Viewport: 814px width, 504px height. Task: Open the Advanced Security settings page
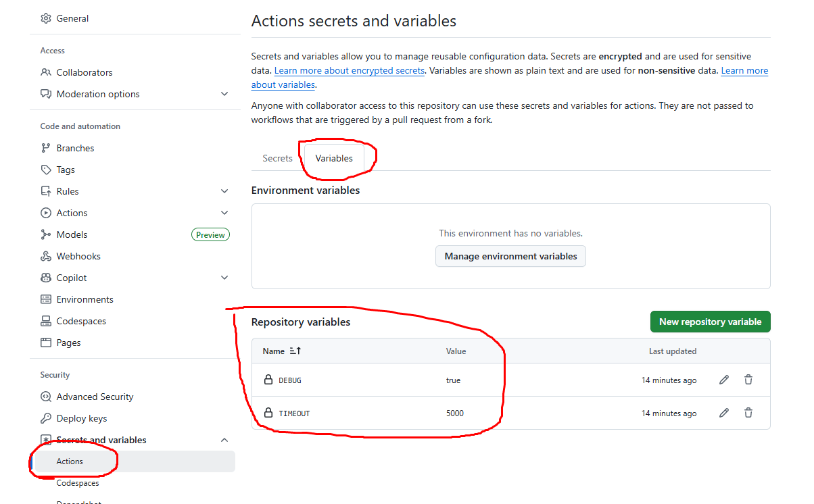pyautogui.click(x=95, y=397)
